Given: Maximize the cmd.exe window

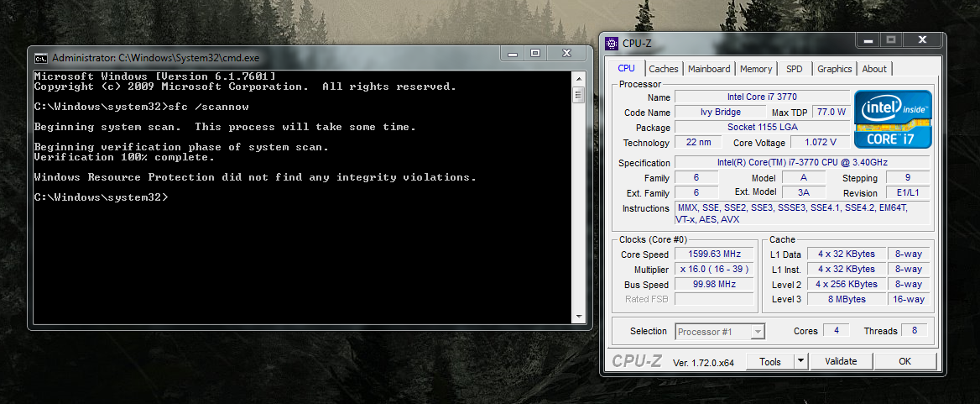Looking at the screenshot, I should pos(535,54).
